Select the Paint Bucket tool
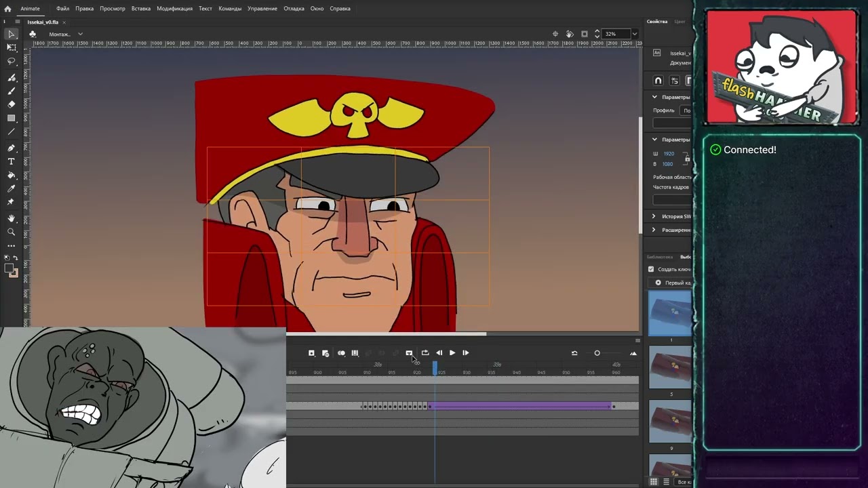 [11, 175]
